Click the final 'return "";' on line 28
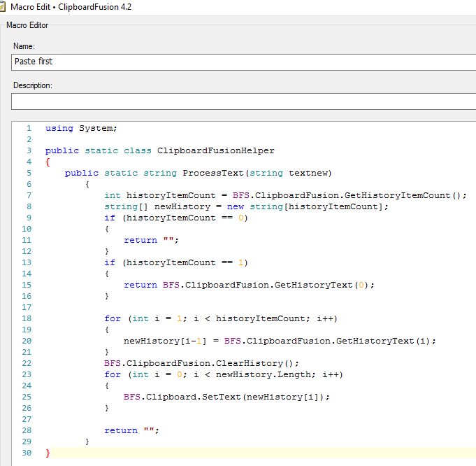Viewport: 476px width, 466px height. 131,430
